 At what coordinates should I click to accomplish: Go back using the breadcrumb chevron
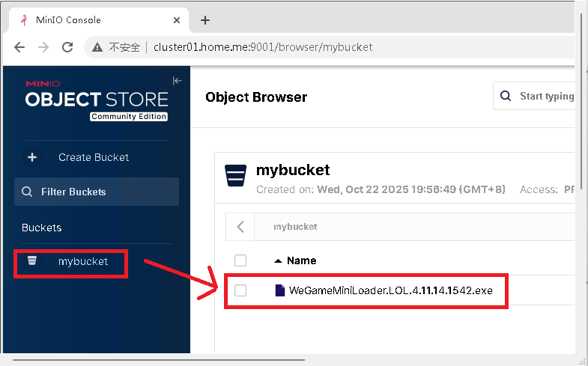[x=240, y=226]
